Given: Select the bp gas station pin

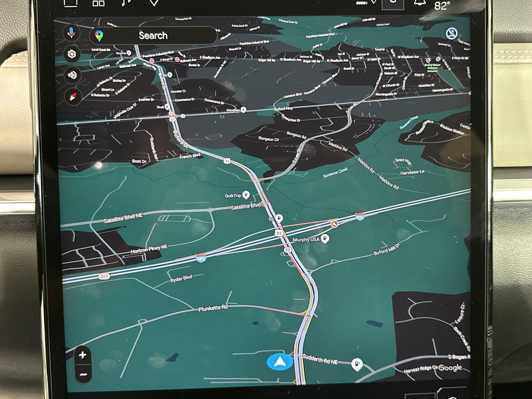Looking at the screenshot, I should [x=279, y=218].
